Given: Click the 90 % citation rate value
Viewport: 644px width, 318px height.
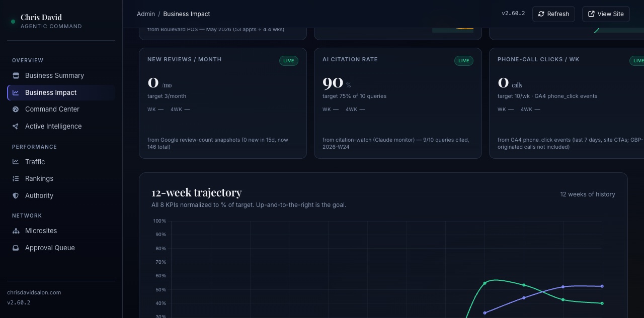Looking at the screenshot, I should (337, 82).
